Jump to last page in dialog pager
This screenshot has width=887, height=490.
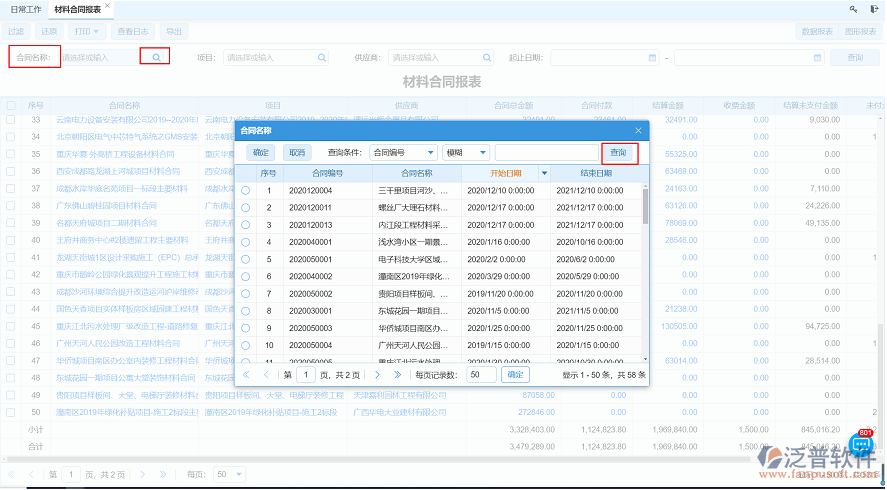click(397, 374)
